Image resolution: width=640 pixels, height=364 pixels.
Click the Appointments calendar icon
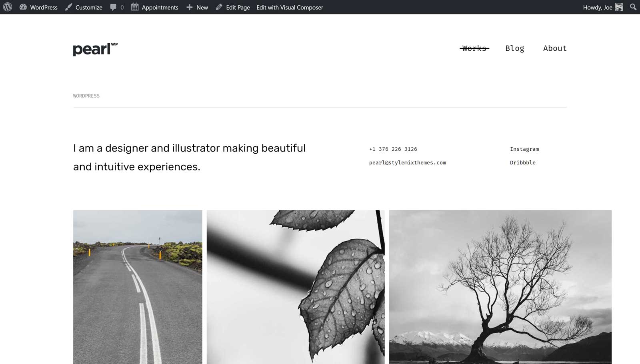click(x=135, y=7)
